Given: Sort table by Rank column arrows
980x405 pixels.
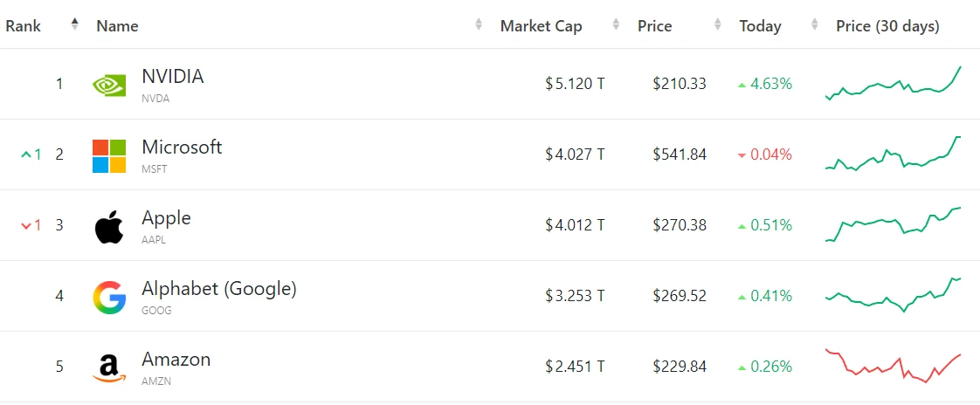Looking at the screenshot, I should (75, 25).
